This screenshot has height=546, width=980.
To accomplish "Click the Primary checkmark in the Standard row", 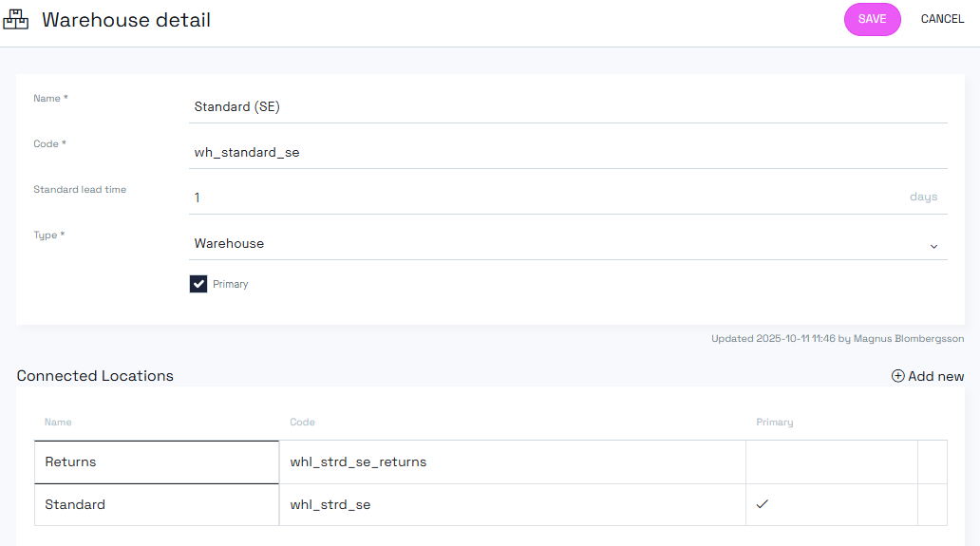I will point(762,504).
